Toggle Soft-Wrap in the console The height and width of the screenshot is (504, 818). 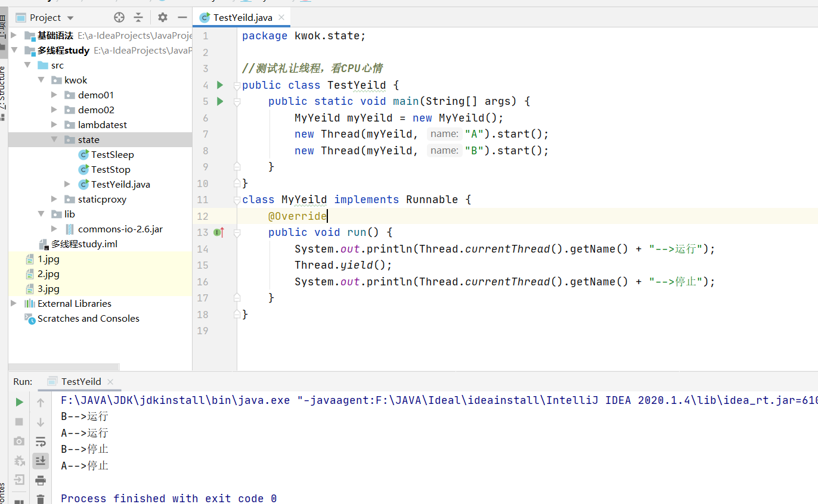point(41,441)
